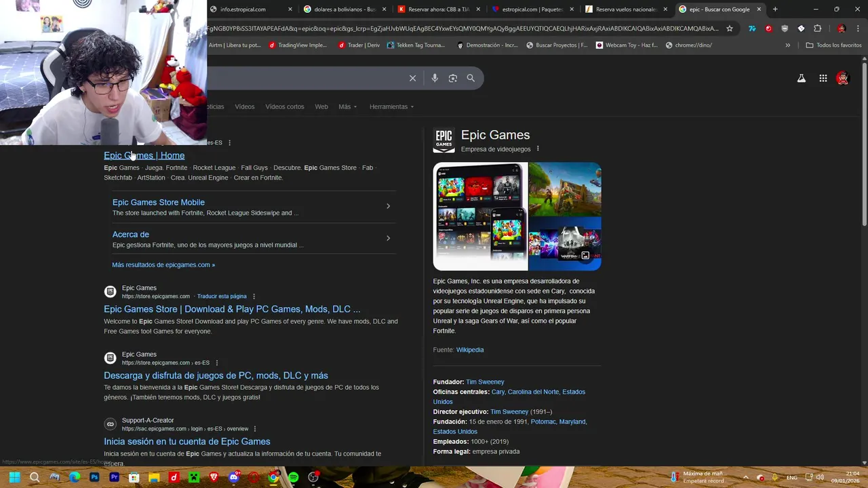Open Premiere Pro from the taskbar
Image resolution: width=868 pixels, height=488 pixels.
click(x=115, y=477)
